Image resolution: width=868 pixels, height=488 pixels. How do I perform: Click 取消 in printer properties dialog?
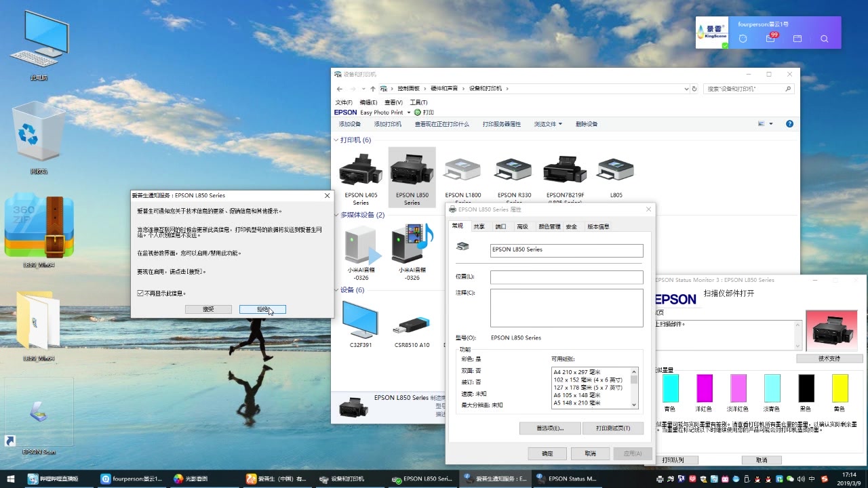coord(590,453)
